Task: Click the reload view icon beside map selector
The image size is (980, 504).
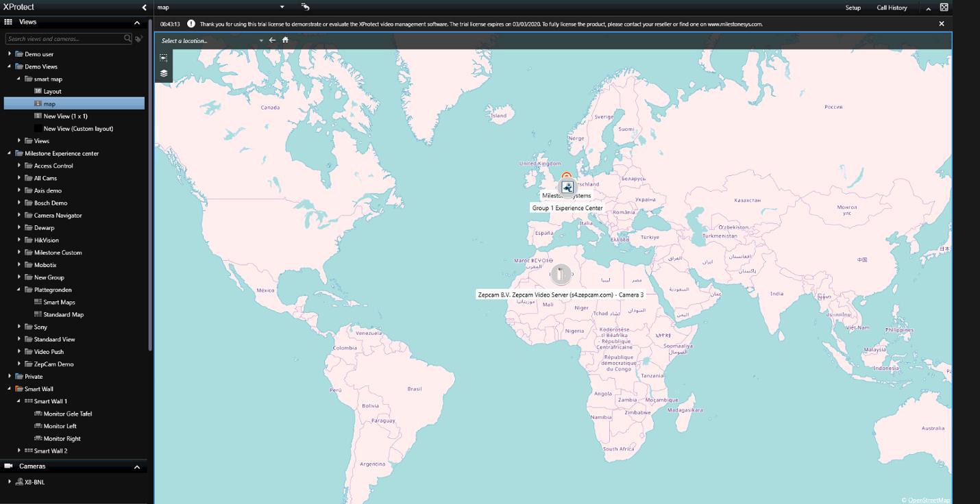Action: 306,8
